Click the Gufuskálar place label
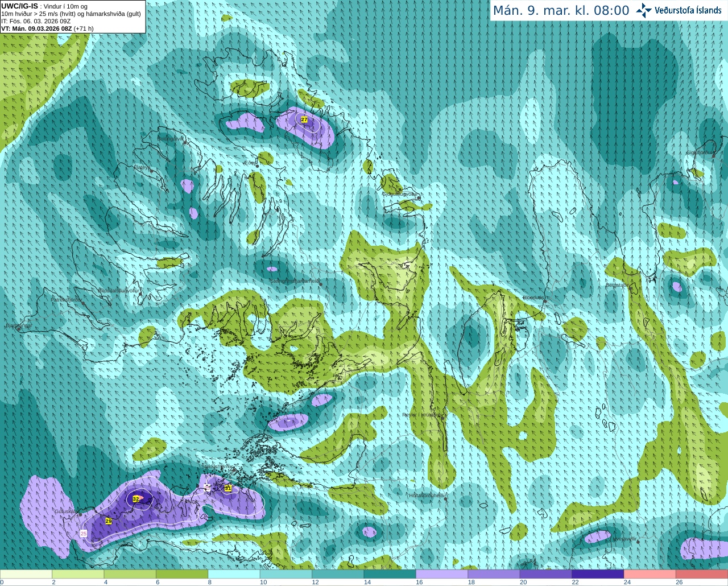Viewport: 728px width, 586px height. pos(66,511)
